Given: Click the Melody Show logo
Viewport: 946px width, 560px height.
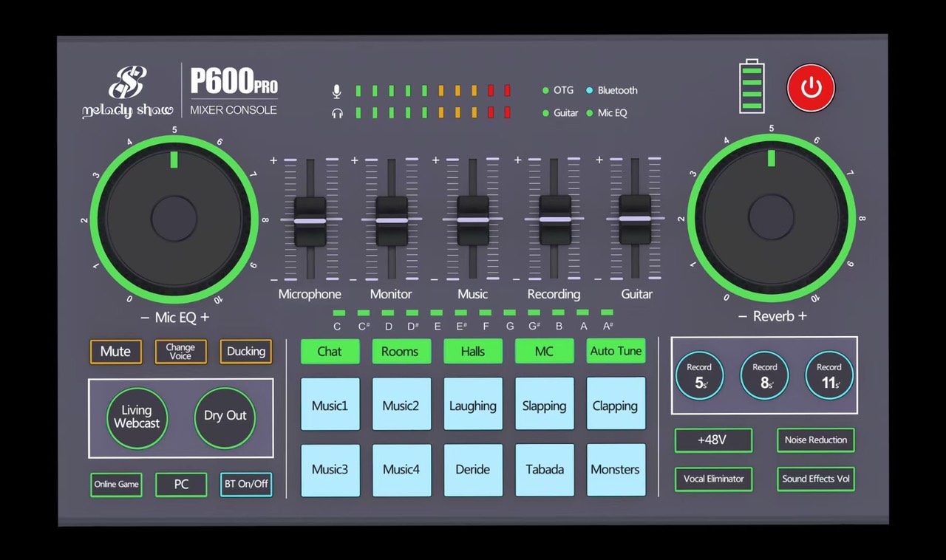Looking at the screenshot, I should [x=127, y=92].
